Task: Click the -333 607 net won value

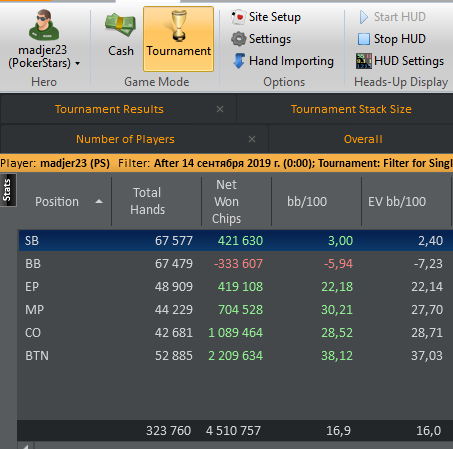Action: (x=238, y=264)
